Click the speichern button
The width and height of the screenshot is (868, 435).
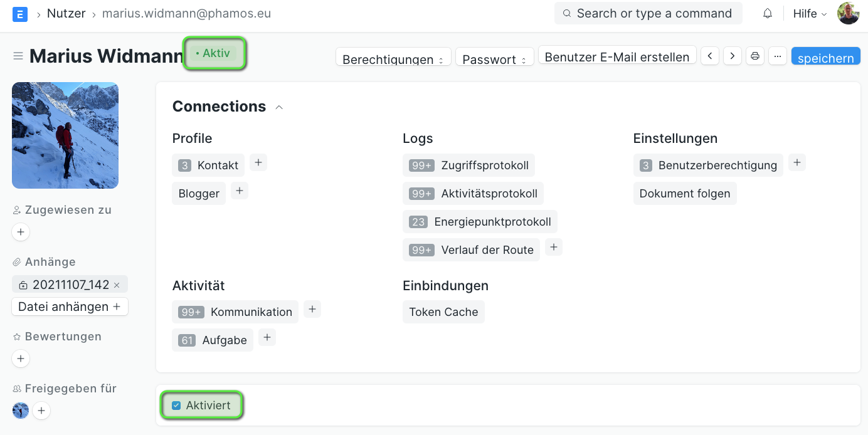click(826, 56)
